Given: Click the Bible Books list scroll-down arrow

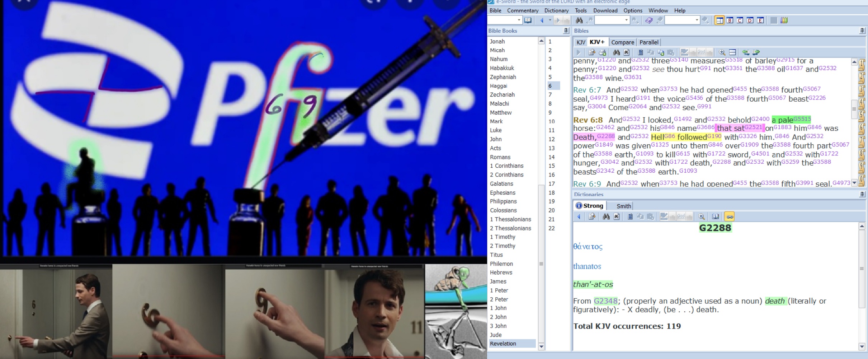Looking at the screenshot, I should click(x=541, y=346).
